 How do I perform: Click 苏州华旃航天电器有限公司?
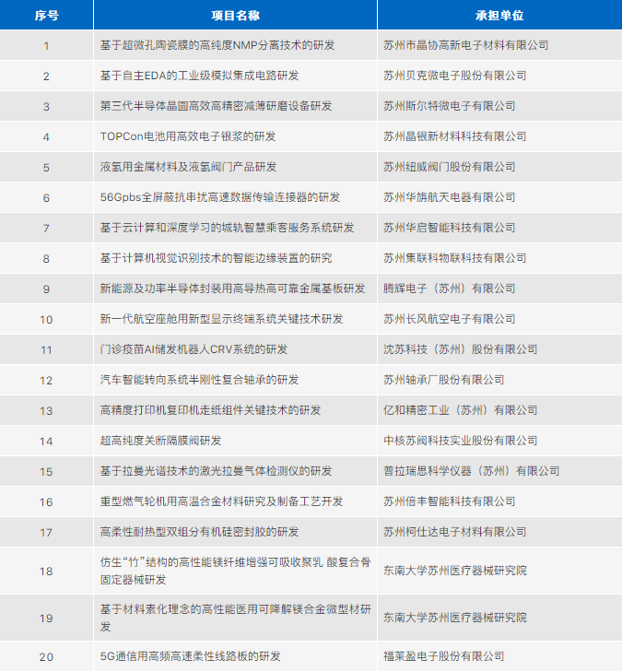pos(449,197)
